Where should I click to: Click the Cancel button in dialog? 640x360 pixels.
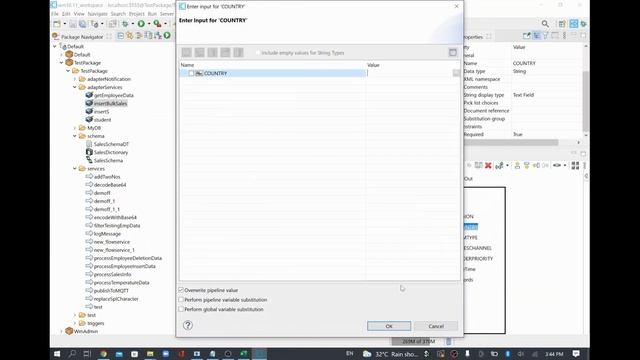[436, 326]
